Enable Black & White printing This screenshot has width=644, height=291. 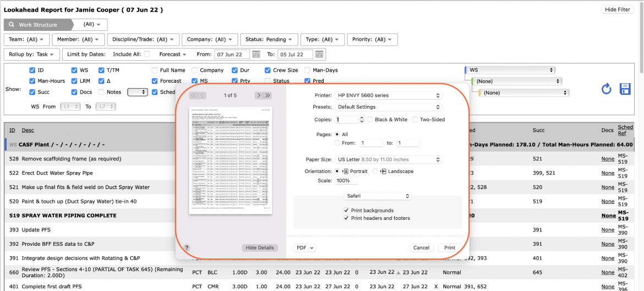(x=370, y=120)
